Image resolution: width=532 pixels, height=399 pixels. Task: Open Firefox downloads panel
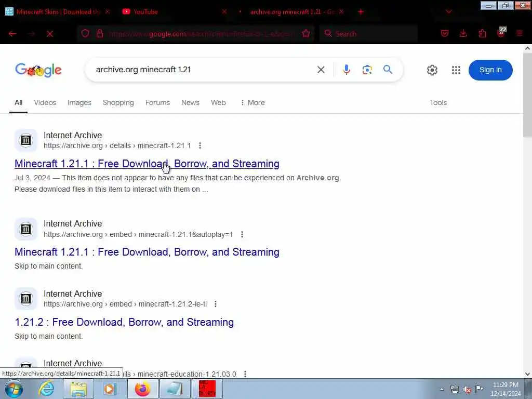tap(463, 33)
